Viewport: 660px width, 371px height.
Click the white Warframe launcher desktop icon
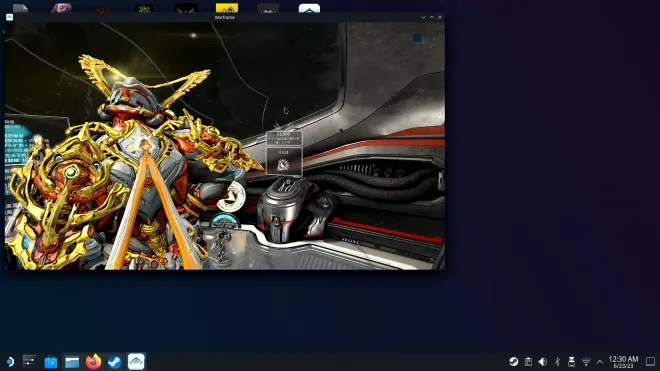coord(309,8)
